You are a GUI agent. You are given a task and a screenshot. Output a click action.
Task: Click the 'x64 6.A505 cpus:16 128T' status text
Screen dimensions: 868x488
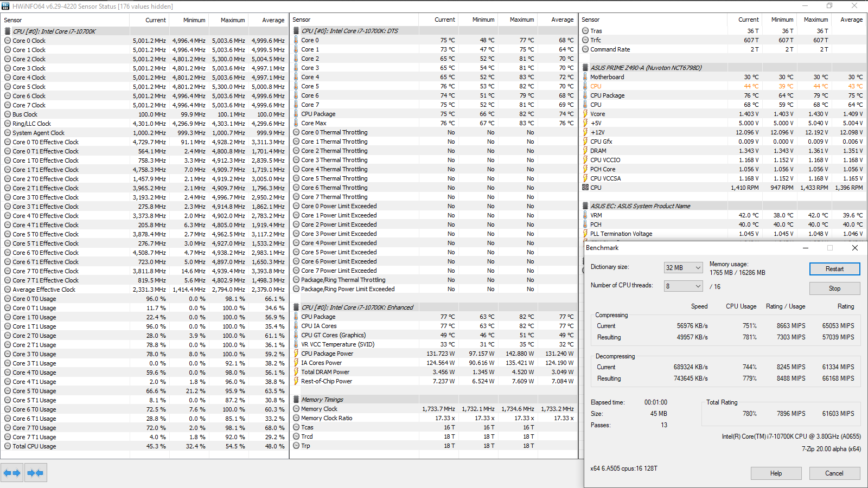pos(624,468)
